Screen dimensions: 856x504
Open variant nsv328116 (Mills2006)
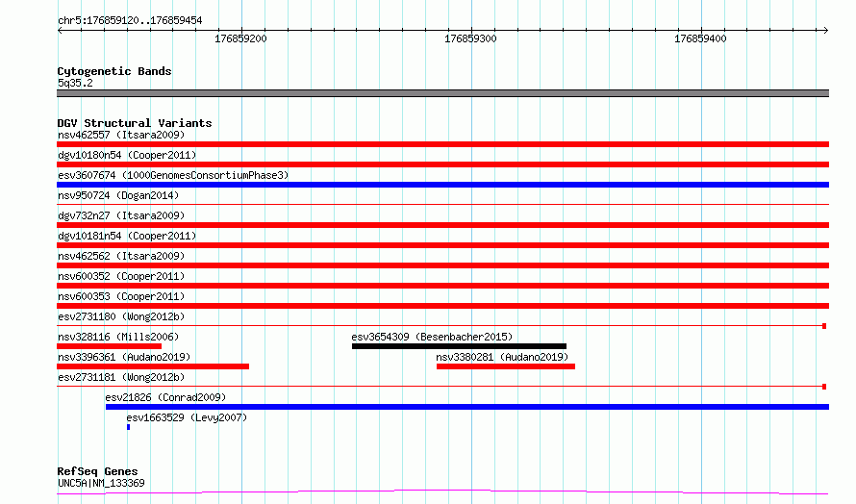pos(118,337)
